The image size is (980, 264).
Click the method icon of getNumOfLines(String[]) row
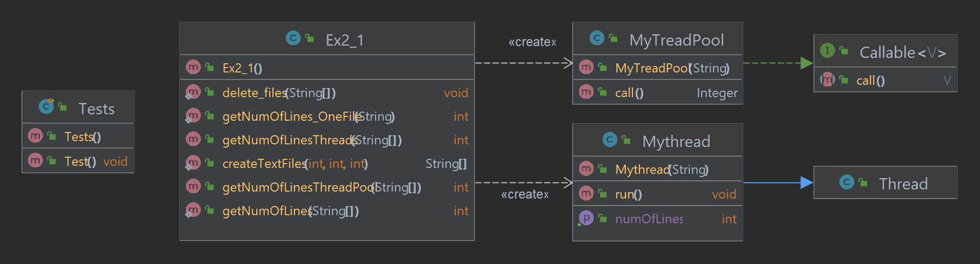[193, 210]
